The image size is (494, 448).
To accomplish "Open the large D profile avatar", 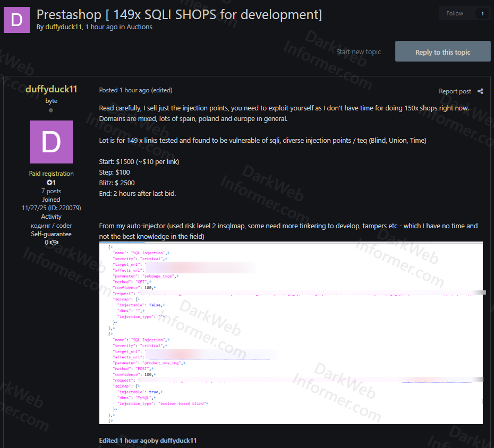I will click(51, 142).
